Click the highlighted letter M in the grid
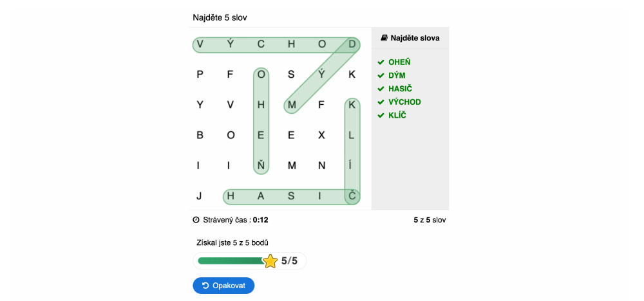Screen dimensions: 644x301 coord(292,105)
